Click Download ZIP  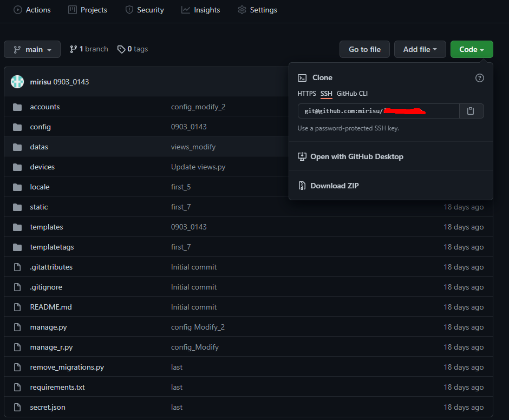(x=328, y=186)
